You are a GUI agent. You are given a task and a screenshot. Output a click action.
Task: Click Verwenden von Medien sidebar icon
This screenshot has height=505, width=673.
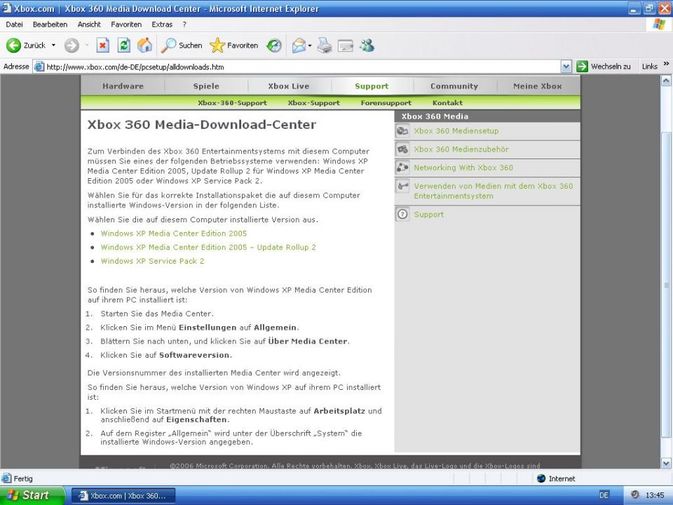click(x=403, y=186)
